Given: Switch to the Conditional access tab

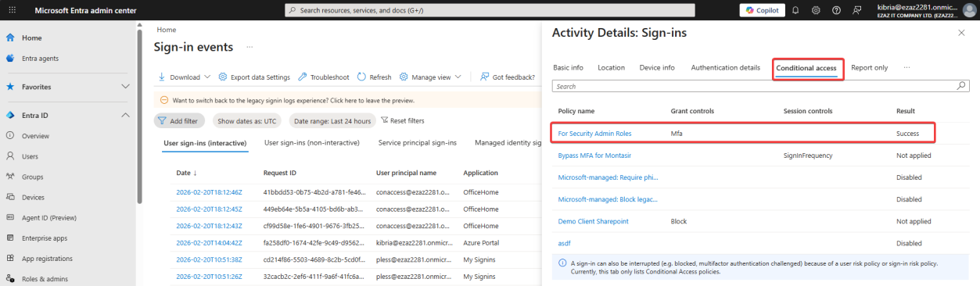Looking at the screenshot, I should pos(806,69).
